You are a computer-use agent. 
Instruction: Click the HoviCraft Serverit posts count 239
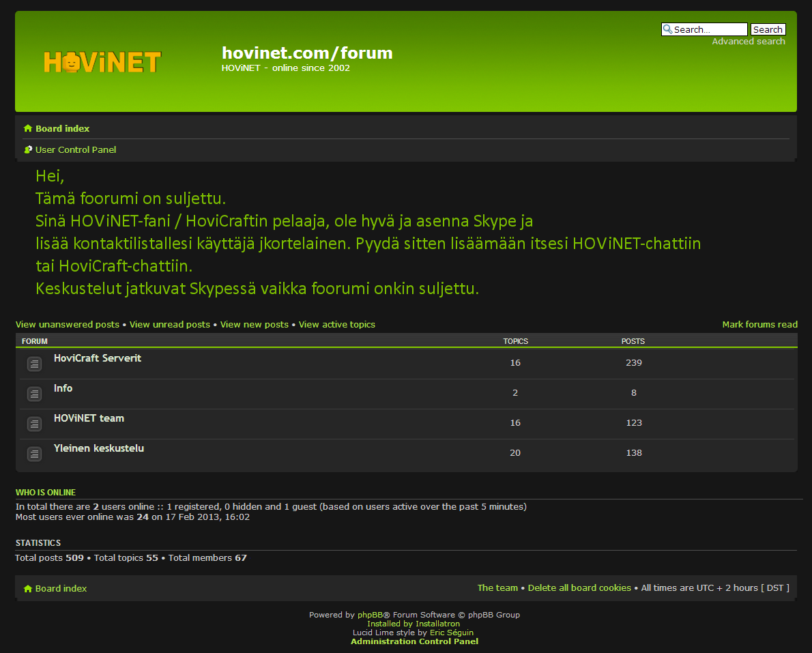634,363
